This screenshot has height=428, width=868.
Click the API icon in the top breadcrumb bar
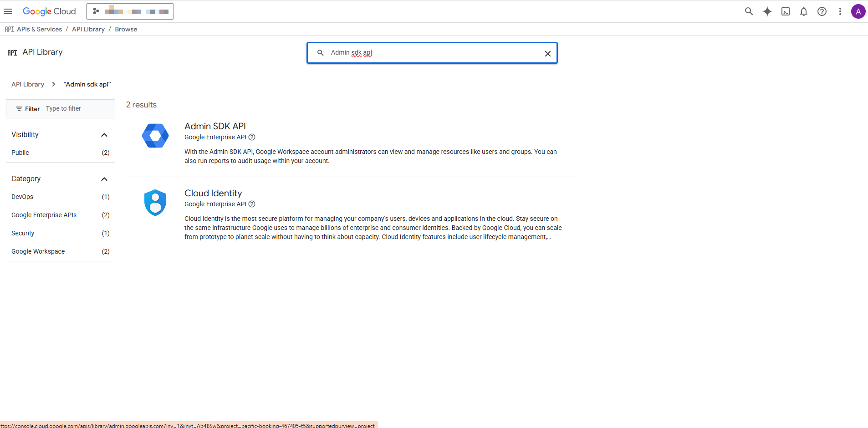tap(10, 29)
